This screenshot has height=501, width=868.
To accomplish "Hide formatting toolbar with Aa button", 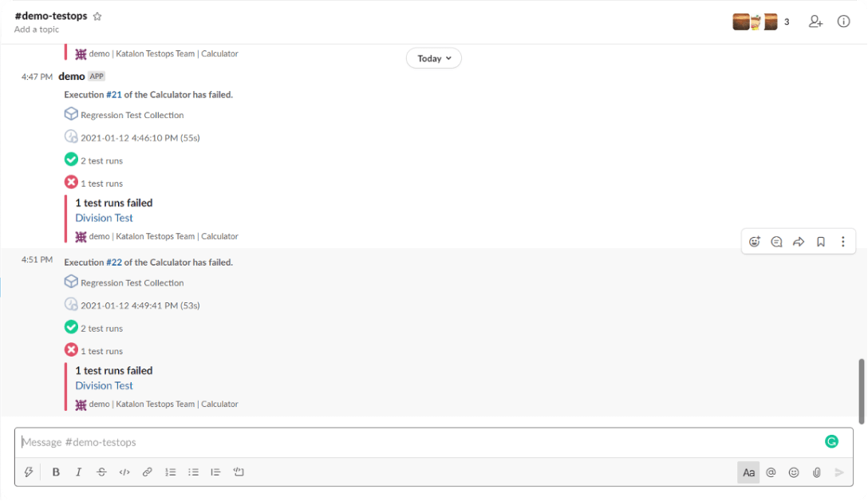I will [748, 472].
